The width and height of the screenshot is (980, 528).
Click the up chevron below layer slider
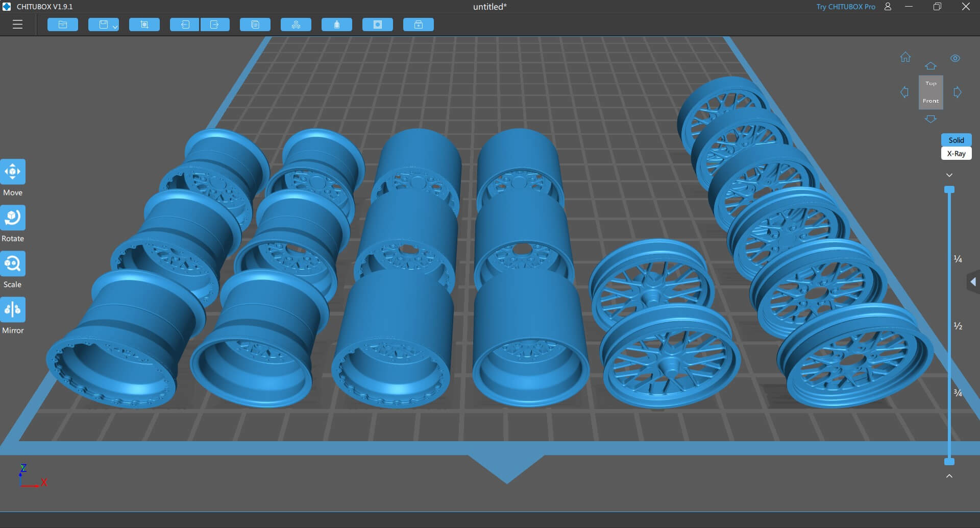949,476
